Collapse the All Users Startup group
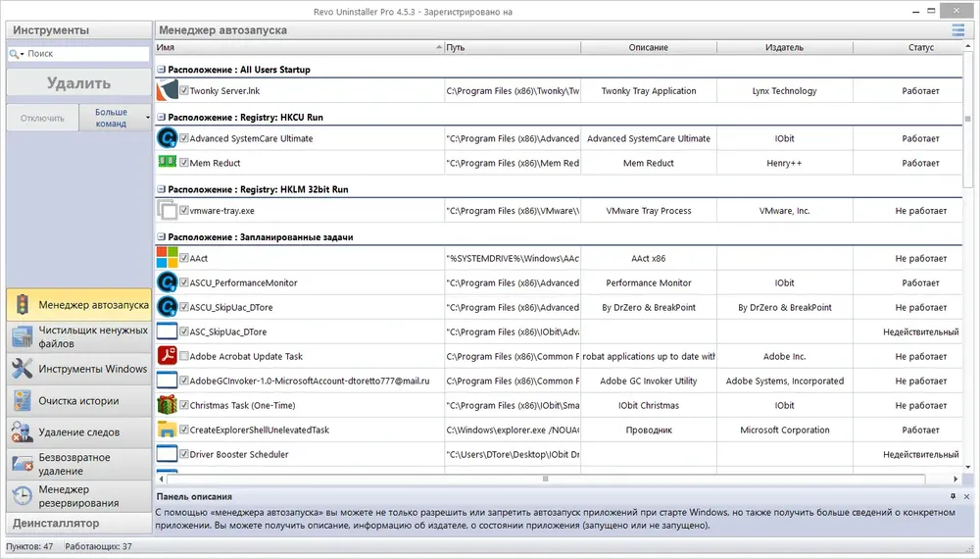 pos(162,70)
